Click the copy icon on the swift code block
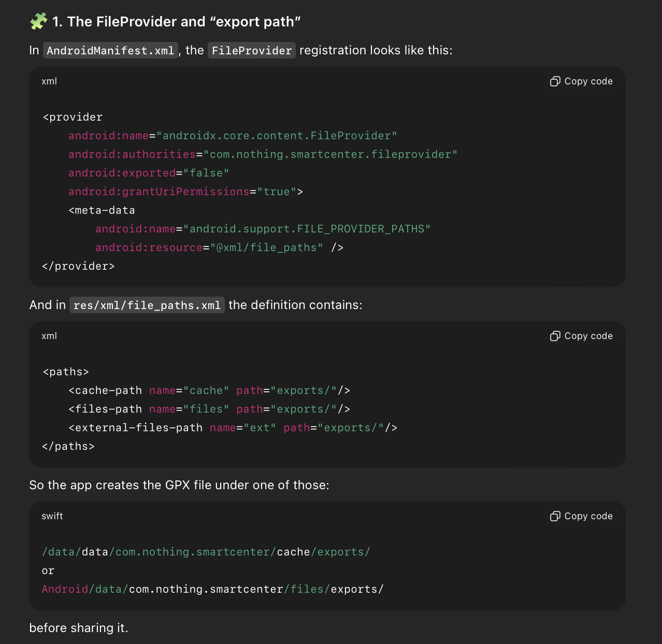The image size is (662, 644). pyautogui.click(x=555, y=516)
